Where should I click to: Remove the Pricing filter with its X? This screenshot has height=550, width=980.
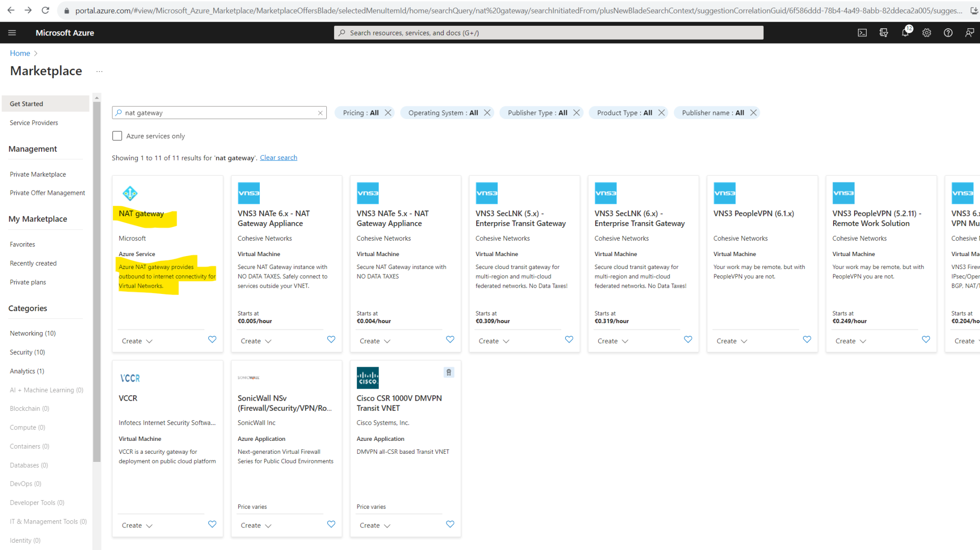pyautogui.click(x=388, y=112)
